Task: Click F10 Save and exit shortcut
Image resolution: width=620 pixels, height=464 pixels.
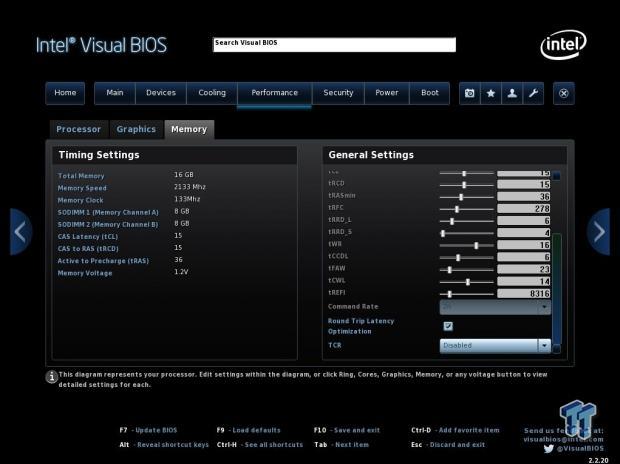Action: 347,430
